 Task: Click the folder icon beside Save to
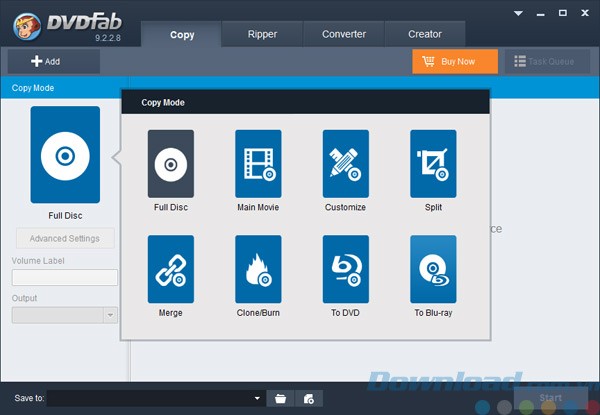tap(281, 398)
